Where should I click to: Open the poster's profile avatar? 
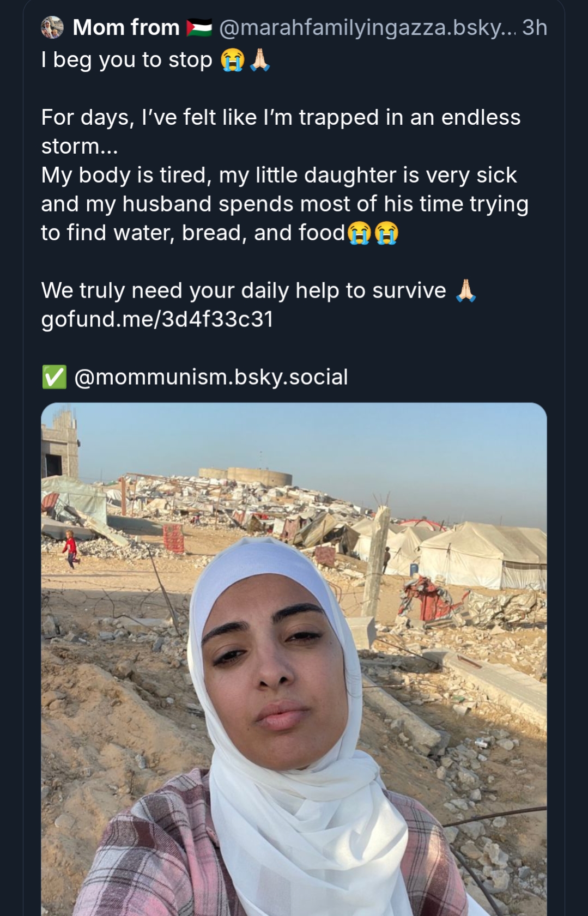52,27
